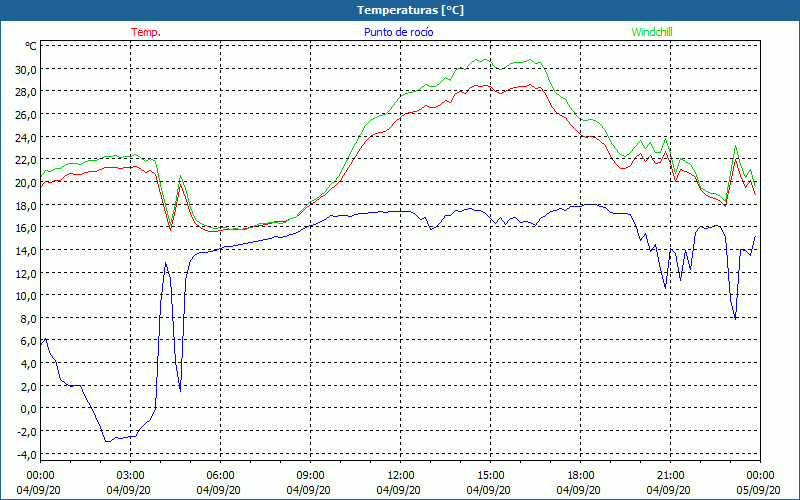This screenshot has height=500, width=800.
Task: Click the 28,0 y-axis value
Action: tap(26, 92)
